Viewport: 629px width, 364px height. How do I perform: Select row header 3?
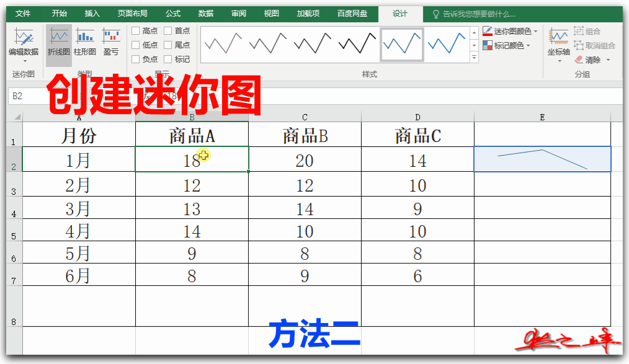(14, 184)
